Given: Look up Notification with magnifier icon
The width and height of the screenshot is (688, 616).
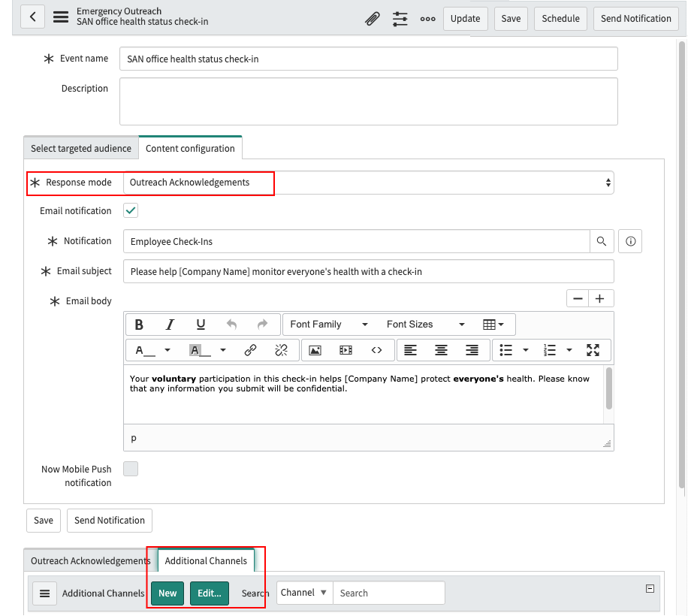Looking at the screenshot, I should point(602,241).
